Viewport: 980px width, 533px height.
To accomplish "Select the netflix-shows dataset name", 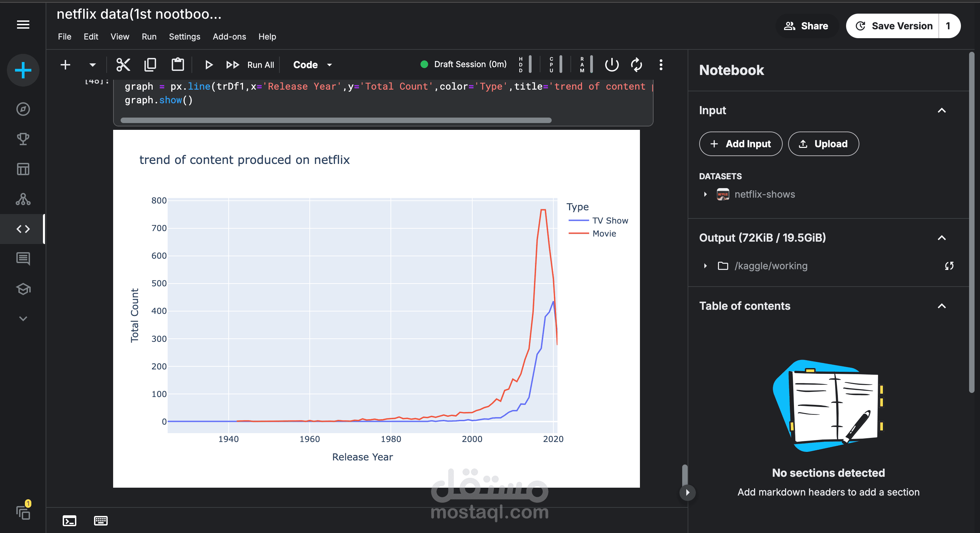I will pos(765,194).
